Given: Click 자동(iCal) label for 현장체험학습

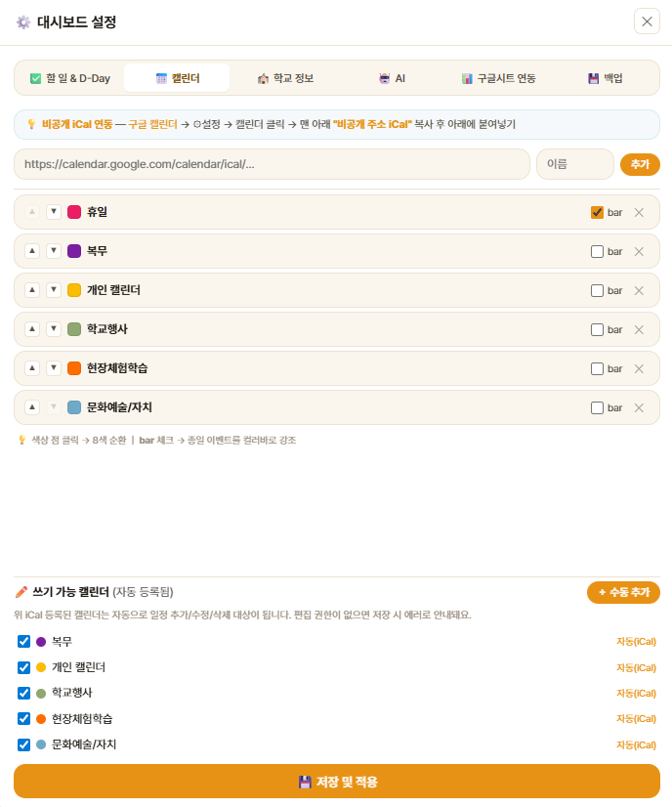Looking at the screenshot, I should tap(637, 719).
